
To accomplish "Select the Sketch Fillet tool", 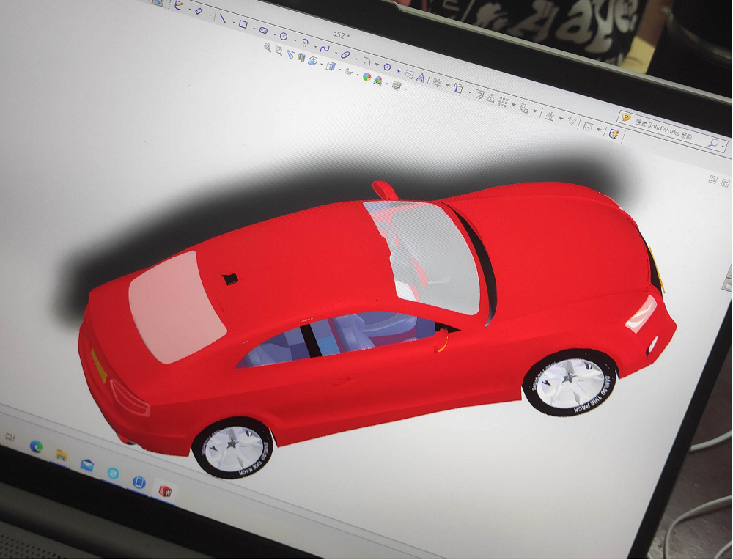I will coord(367,62).
